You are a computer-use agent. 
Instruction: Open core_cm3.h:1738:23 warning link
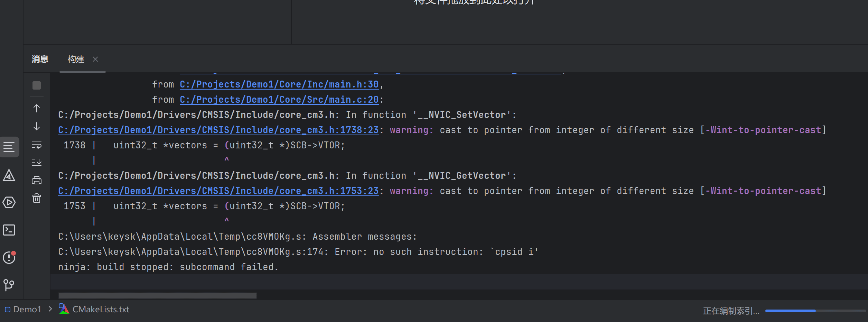[x=218, y=130]
